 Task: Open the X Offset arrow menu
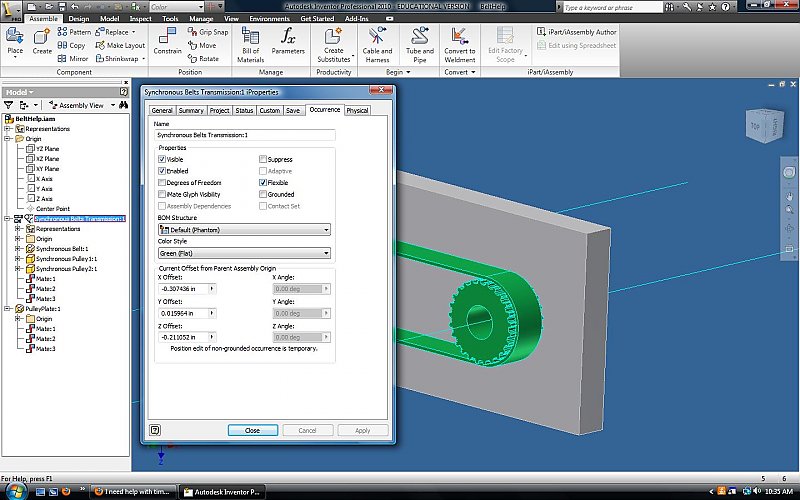click(x=212, y=289)
